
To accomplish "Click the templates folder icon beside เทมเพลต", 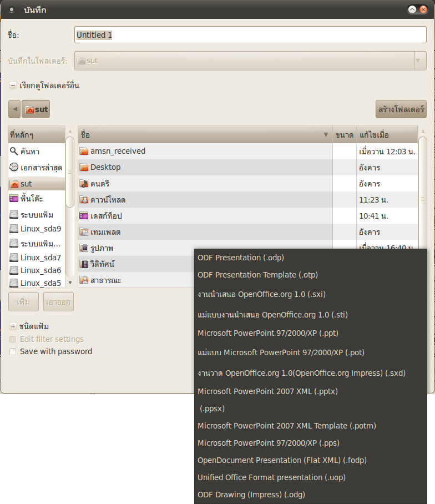I will (x=84, y=232).
